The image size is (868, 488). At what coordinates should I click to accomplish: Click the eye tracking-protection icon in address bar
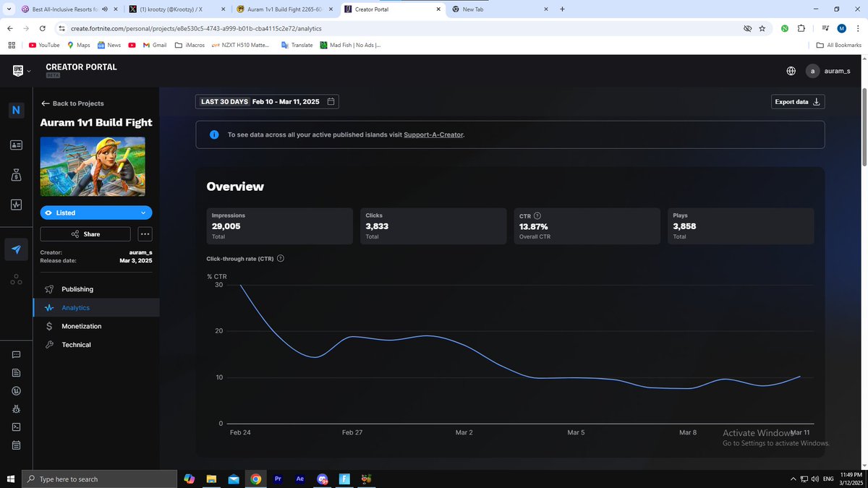click(x=747, y=28)
